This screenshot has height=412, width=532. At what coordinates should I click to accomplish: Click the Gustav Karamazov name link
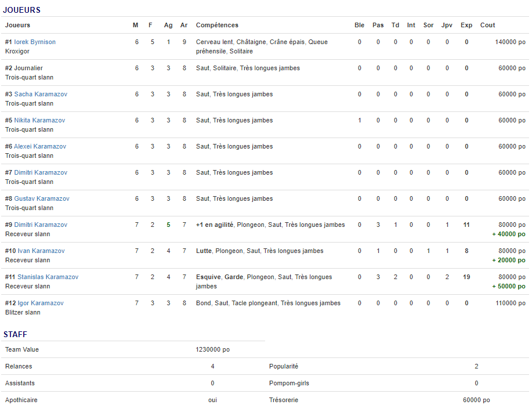click(42, 198)
